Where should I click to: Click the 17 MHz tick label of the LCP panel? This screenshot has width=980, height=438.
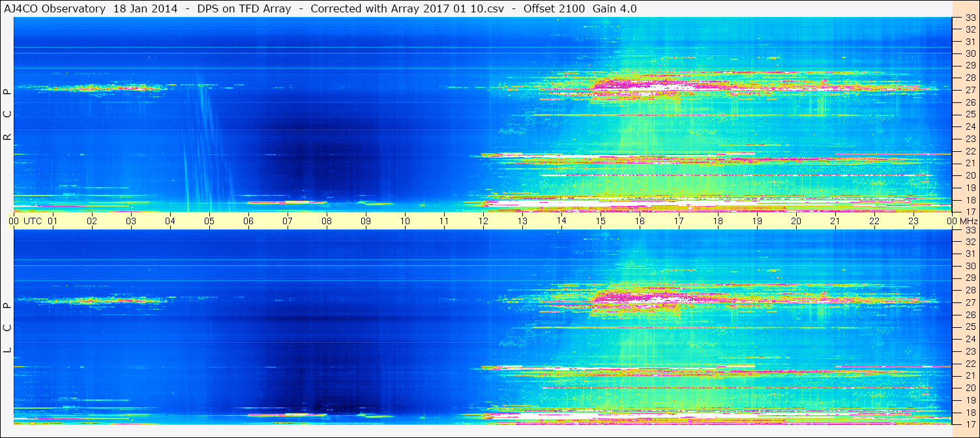[x=970, y=424]
